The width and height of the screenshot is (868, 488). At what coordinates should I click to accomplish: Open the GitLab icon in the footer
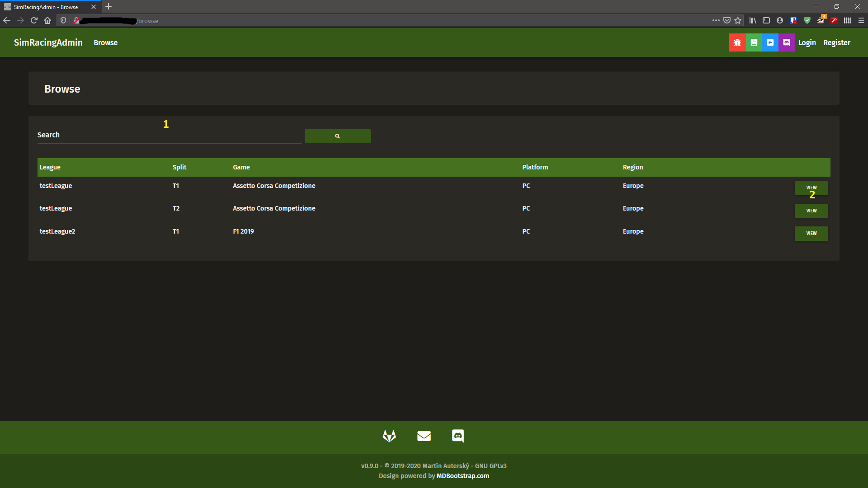point(389,436)
